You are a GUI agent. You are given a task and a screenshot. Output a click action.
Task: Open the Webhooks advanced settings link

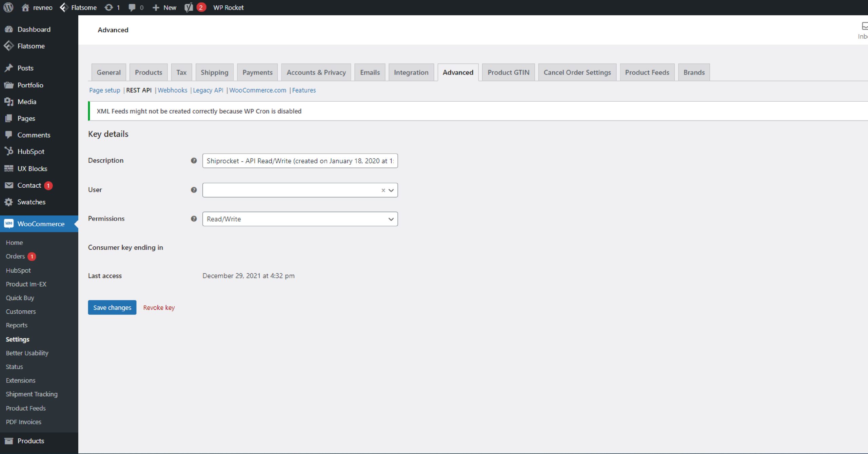click(x=172, y=90)
